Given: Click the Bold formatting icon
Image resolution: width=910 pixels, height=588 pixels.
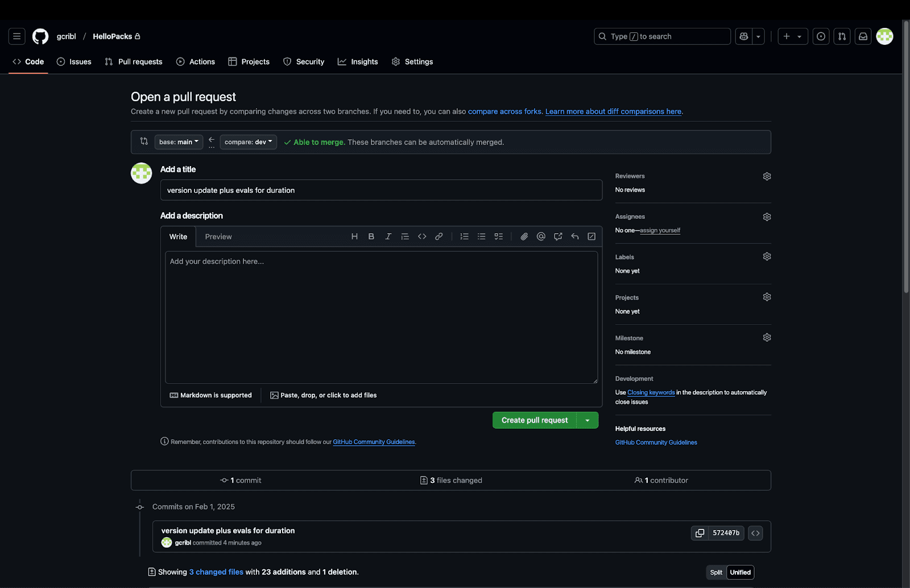Looking at the screenshot, I should point(371,237).
